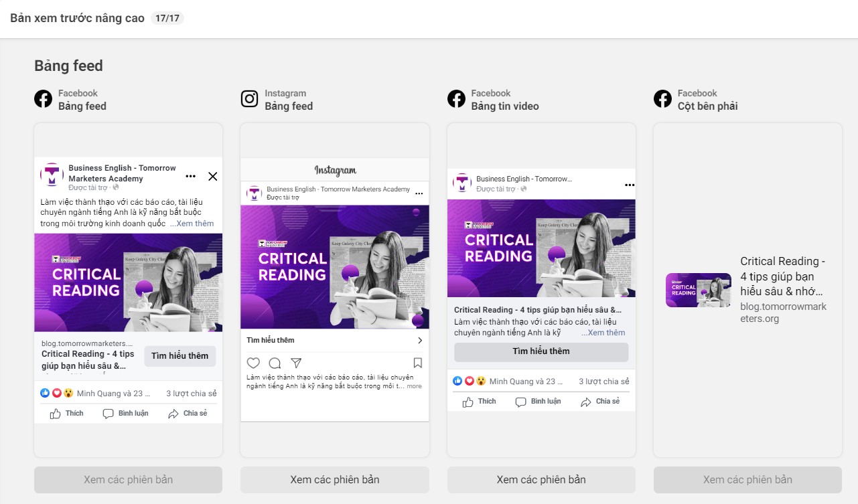Click the Instagram wordmark in preview header

click(x=335, y=171)
